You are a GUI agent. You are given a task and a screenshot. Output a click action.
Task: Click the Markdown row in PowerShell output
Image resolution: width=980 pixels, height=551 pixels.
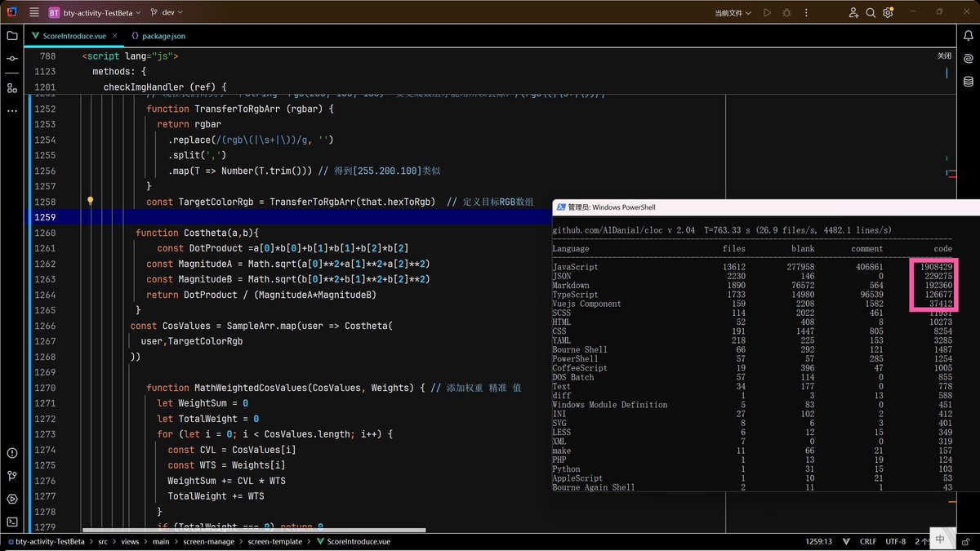pyautogui.click(x=752, y=286)
